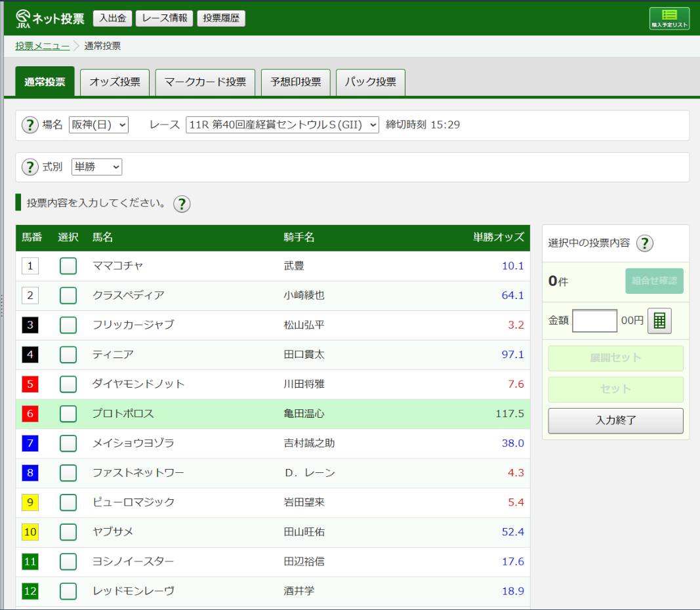
Task: Click horse number badge 7 (blue)
Action: click(30, 443)
